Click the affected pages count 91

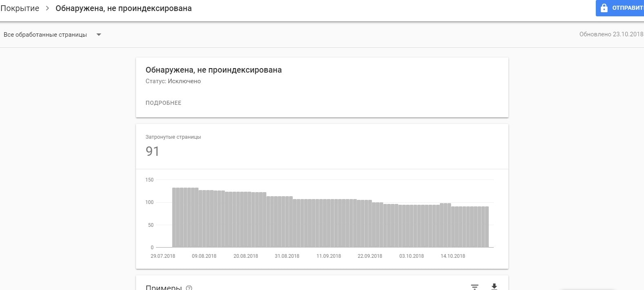[x=152, y=151]
